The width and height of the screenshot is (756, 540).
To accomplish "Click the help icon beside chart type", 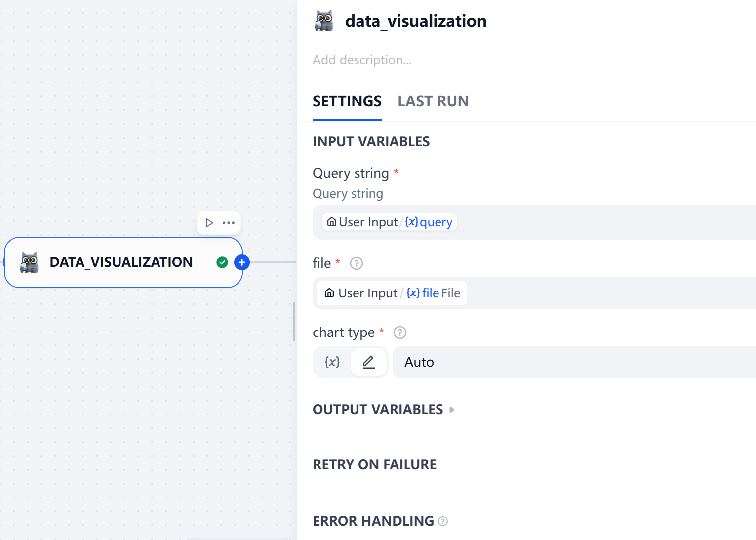I will click(399, 332).
